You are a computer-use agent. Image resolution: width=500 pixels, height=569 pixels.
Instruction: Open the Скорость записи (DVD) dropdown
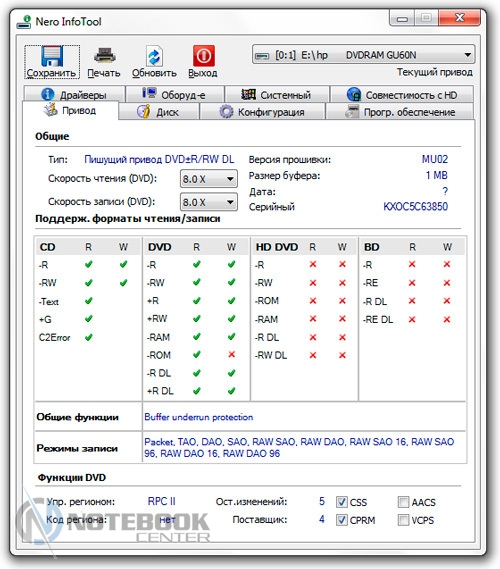pos(209,202)
